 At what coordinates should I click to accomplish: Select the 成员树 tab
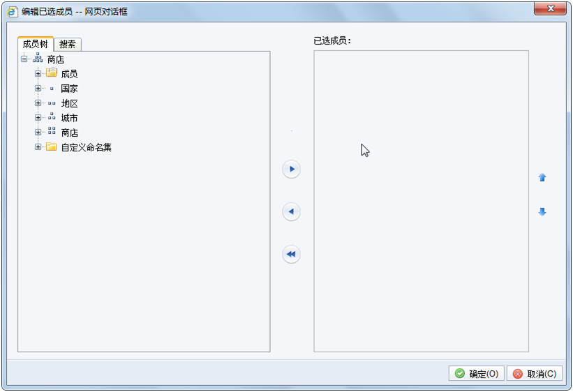click(36, 44)
